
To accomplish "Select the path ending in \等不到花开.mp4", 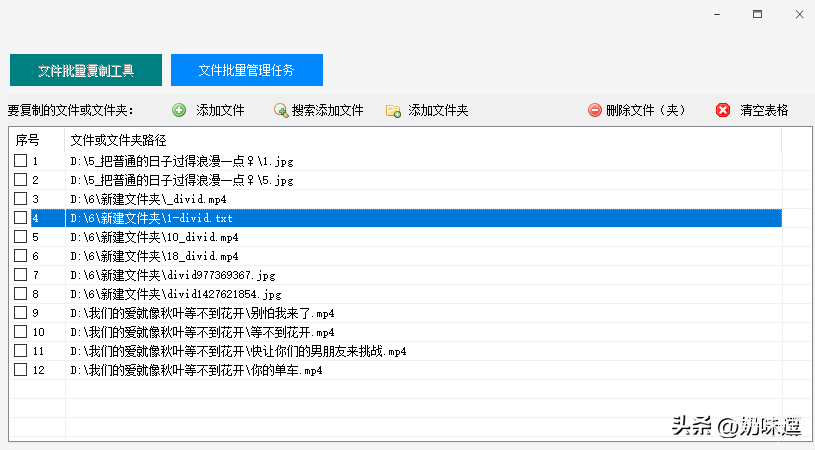I will [202, 332].
